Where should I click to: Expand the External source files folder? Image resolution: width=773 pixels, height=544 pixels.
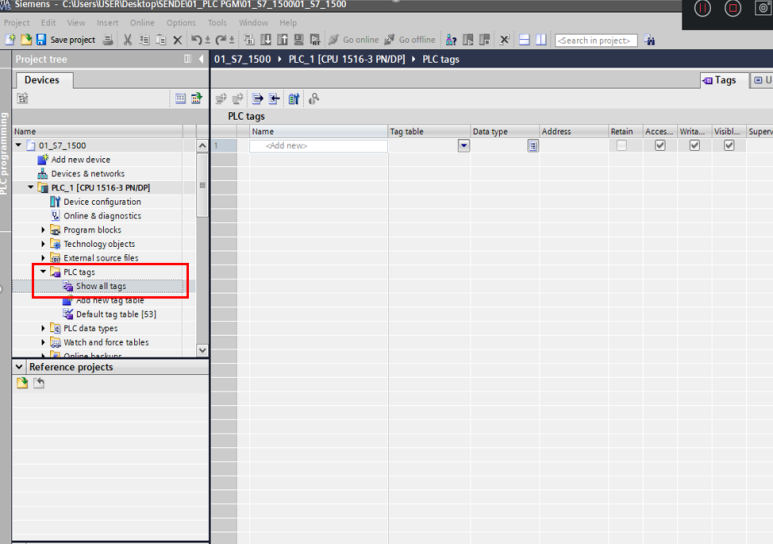tap(43, 257)
